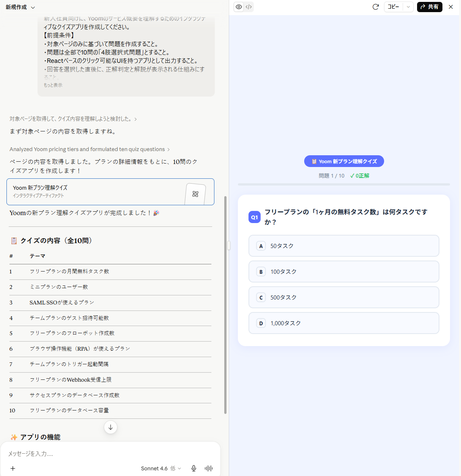Click the microphone dictation icon
Viewport: 461px width, 476px height.
click(194, 468)
